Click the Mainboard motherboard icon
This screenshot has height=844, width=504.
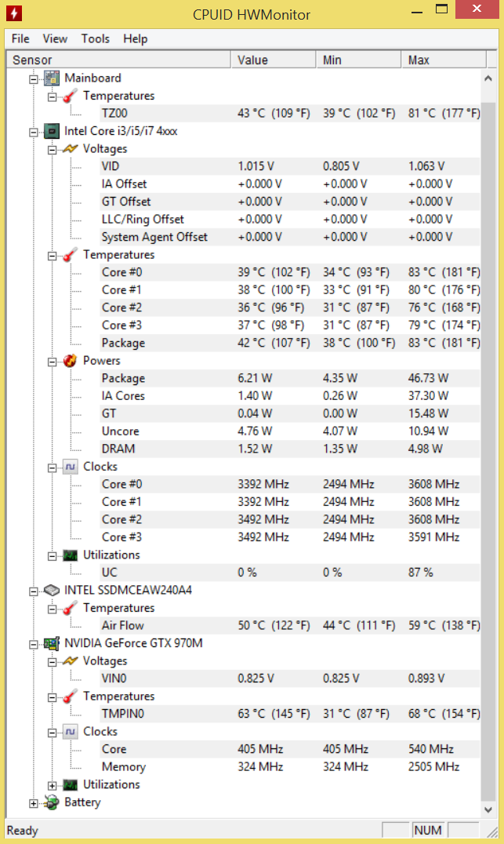pos(52,78)
